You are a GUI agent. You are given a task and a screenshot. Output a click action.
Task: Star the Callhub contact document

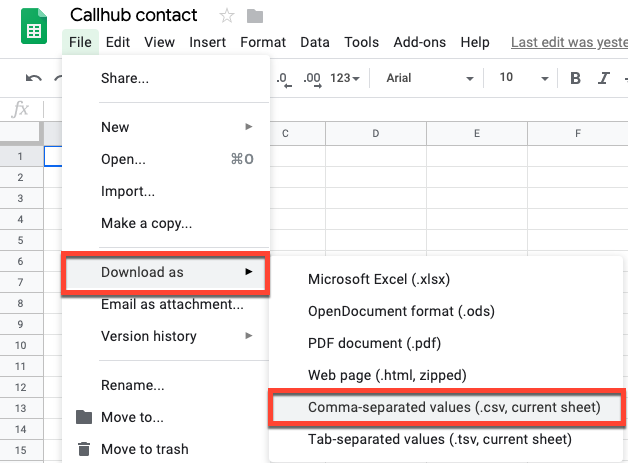pyautogui.click(x=227, y=16)
